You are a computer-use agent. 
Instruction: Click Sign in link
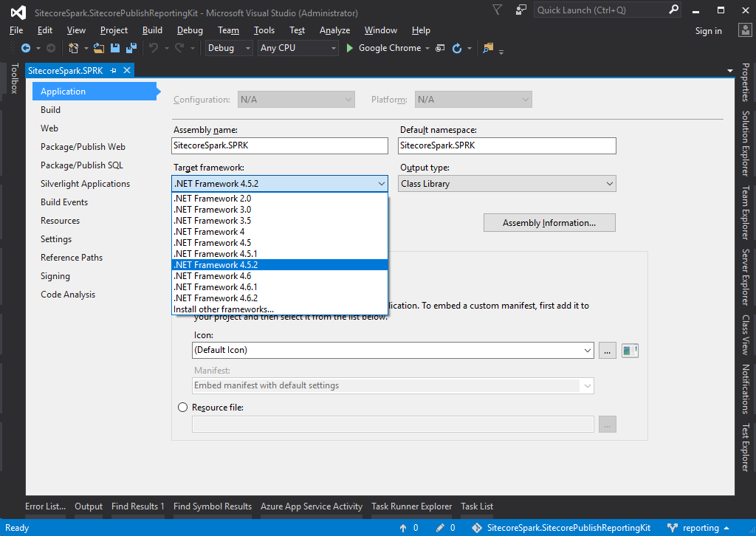[x=708, y=31]
